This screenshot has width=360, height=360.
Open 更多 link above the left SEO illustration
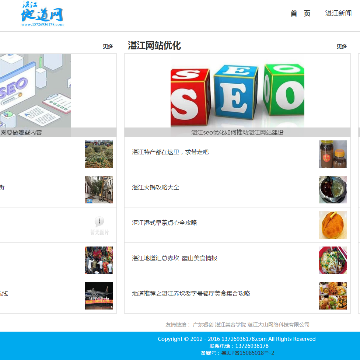(108, 46)
